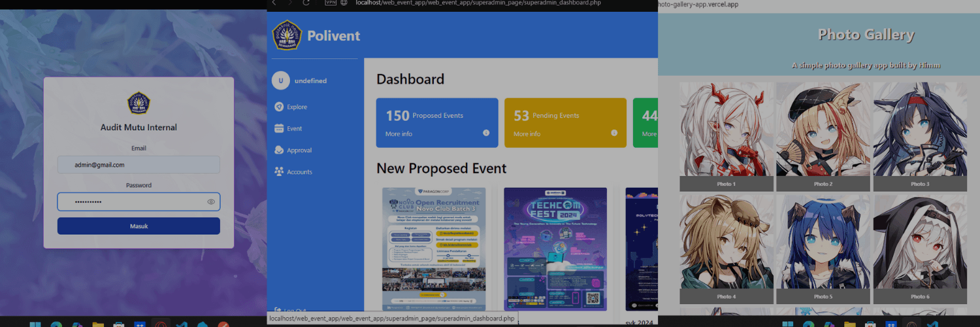Click the VPN badge in address bar

[331, 3]
